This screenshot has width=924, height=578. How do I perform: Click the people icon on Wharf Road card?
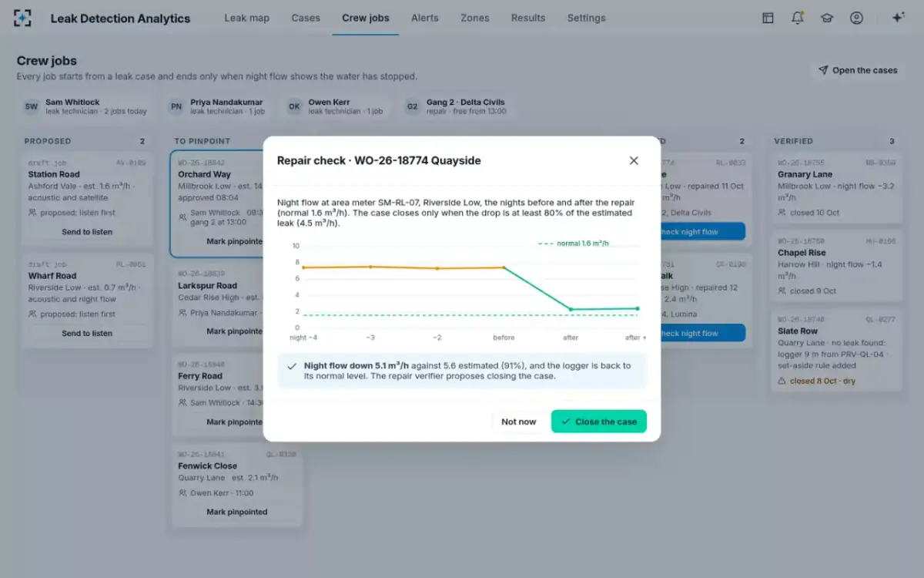(x=33, y=314)
